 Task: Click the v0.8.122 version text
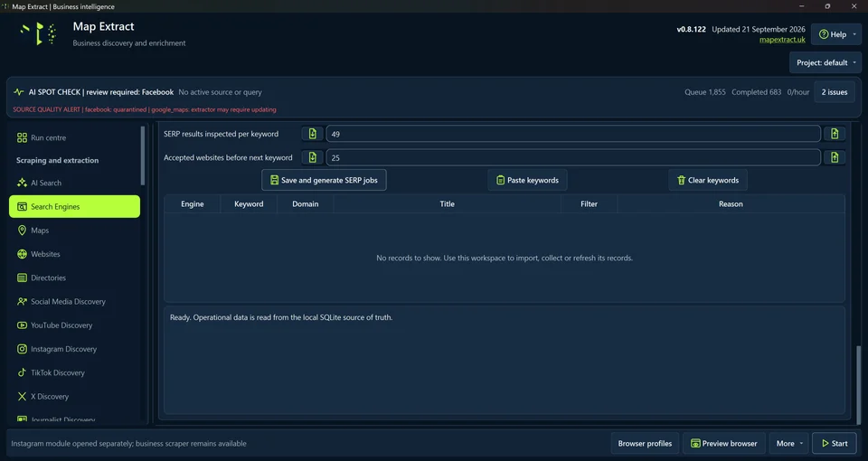click(691, 29)
